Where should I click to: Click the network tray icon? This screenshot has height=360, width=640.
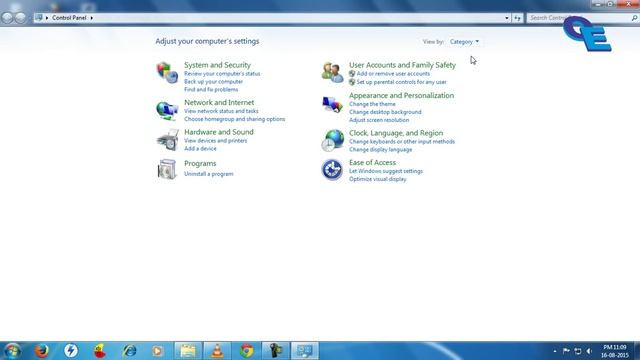(578, 351)
